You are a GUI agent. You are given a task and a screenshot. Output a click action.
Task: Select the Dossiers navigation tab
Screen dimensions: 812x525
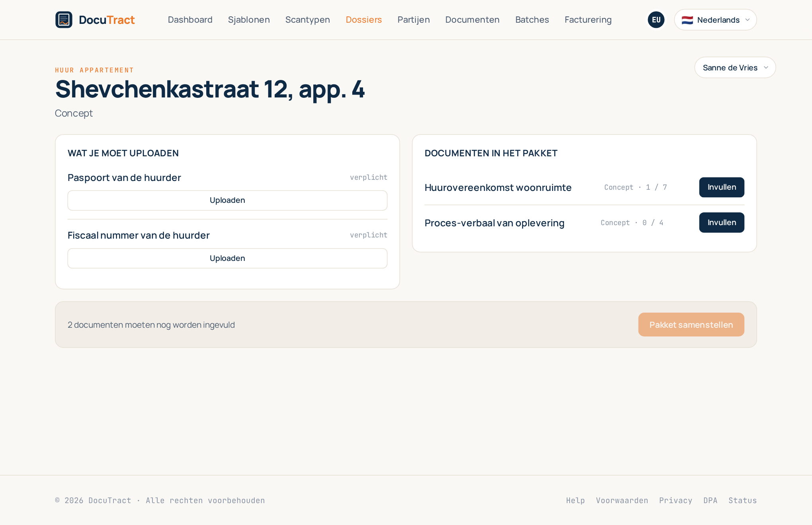click(364, 20)
